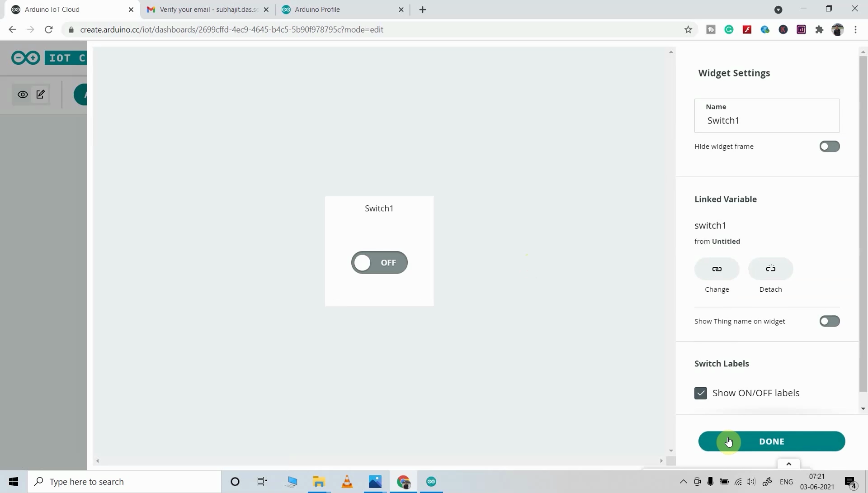Open the Chrome extensions puzzle icon
The width and height of the screenshot is (868, 493).
(820, 29)
